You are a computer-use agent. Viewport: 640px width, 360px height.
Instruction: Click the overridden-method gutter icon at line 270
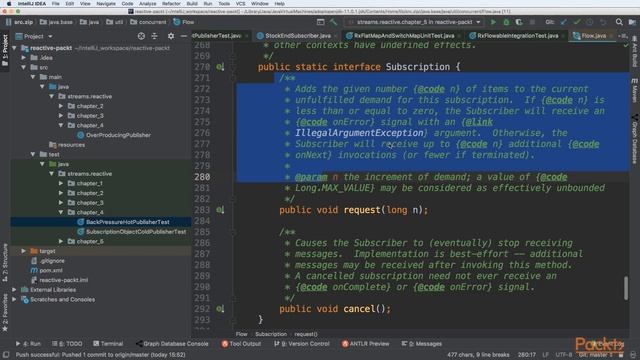(x=220, y=67)
